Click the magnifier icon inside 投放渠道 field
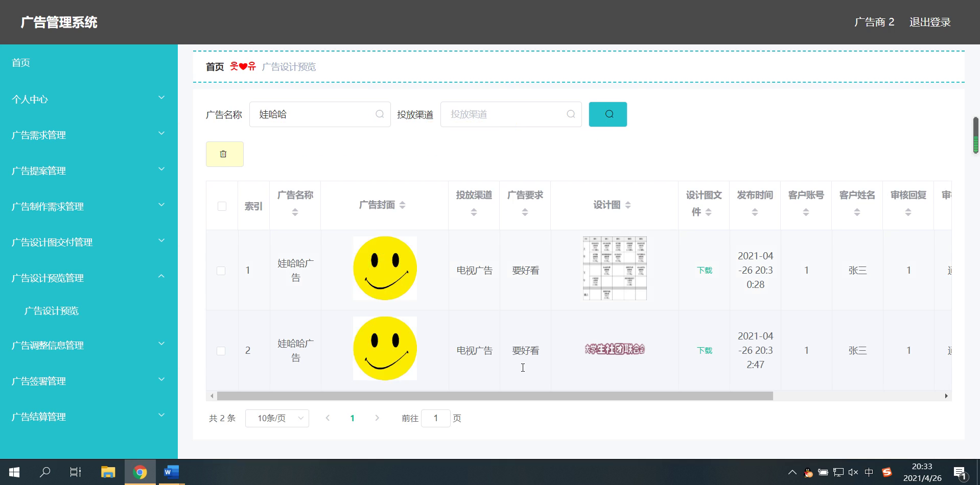Image resolution: width=980 pixels, height=485 pixels. (570, 114)
